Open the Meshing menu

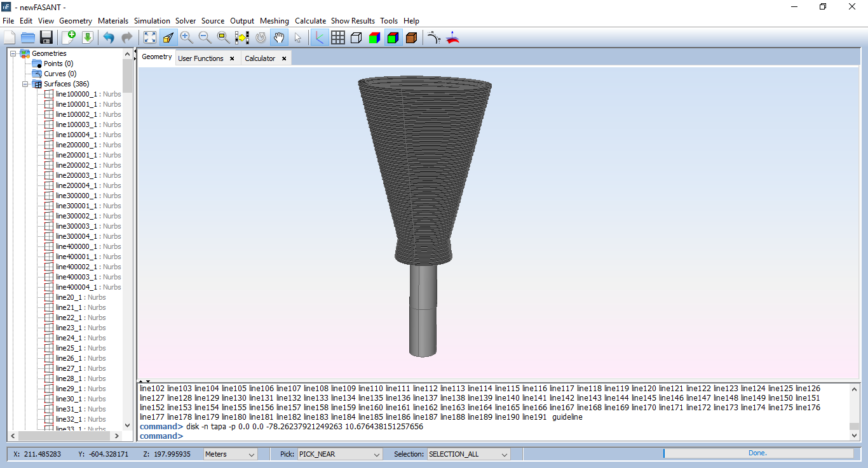(274, 21)
